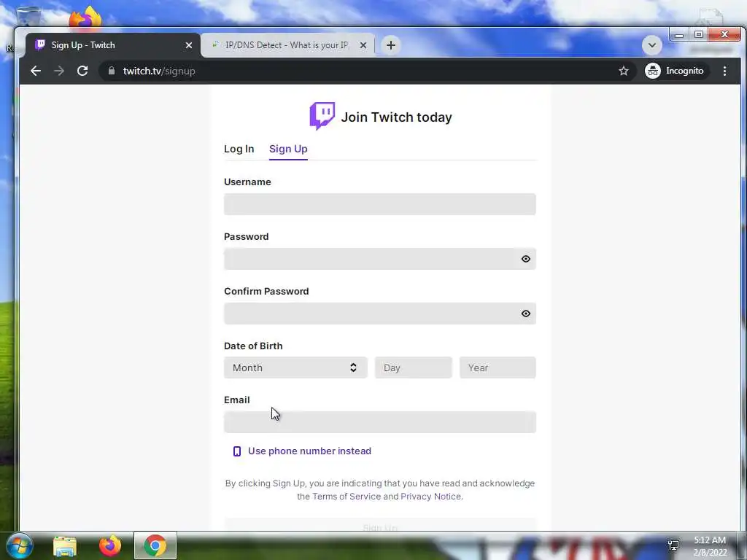Open the Terms of Service link
The width and height of the screenshot is (747, 560).
(347, 496)
